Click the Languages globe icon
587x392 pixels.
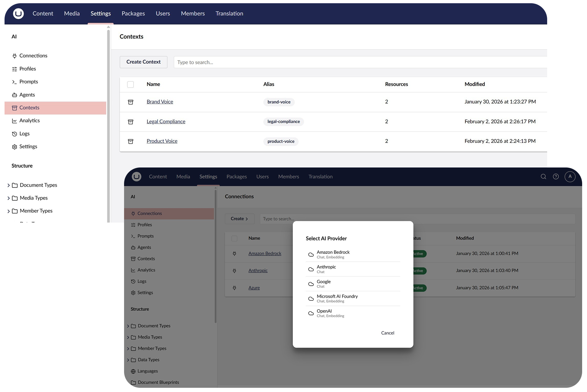click(133, 371)
